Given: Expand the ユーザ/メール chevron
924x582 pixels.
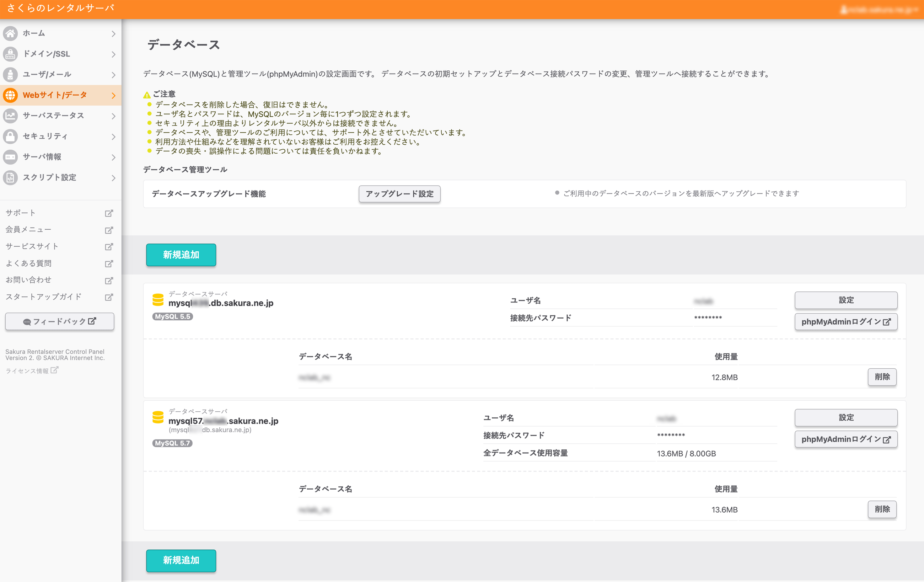Looking at the screenshot, I should click(x=113, y=75).
